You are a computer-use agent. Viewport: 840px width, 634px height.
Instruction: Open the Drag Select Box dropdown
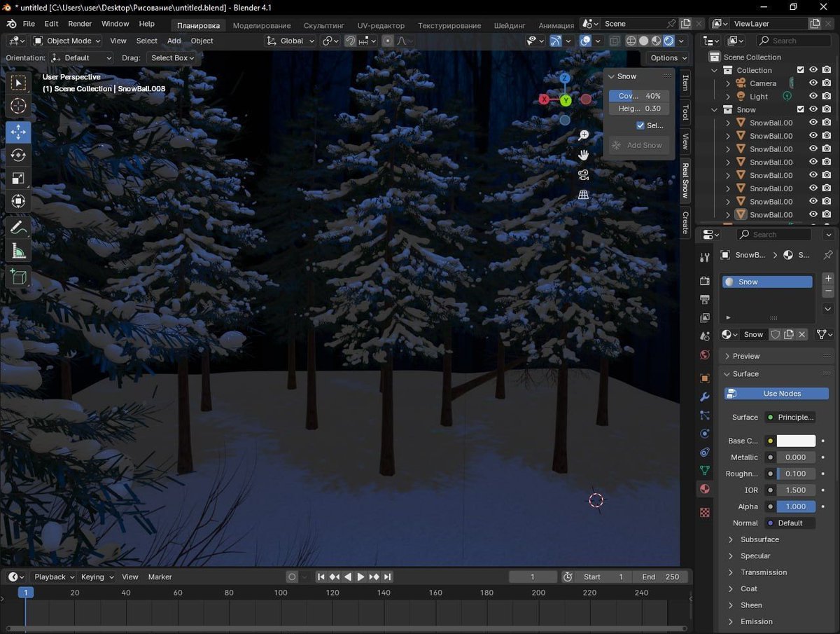tap(174, 58)
